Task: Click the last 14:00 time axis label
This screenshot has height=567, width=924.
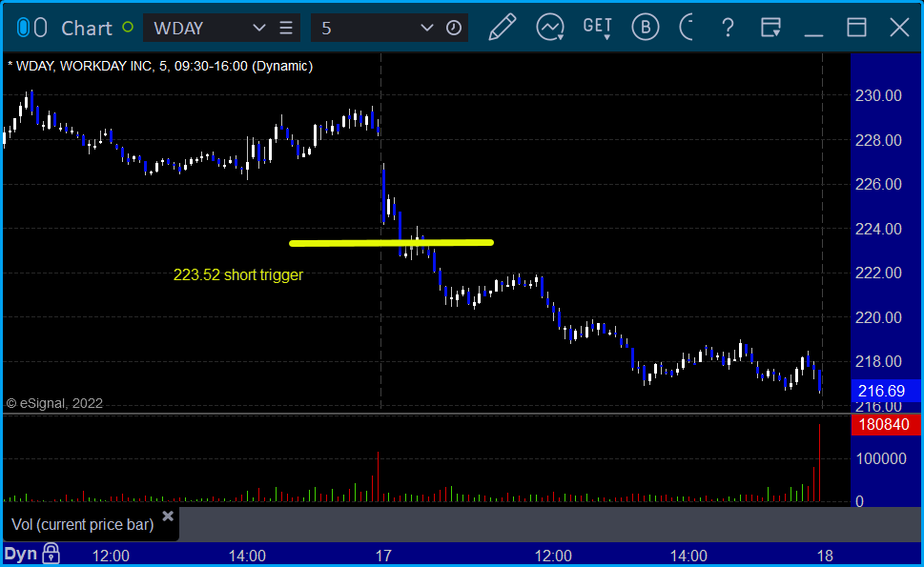Action: coord(688,556)
